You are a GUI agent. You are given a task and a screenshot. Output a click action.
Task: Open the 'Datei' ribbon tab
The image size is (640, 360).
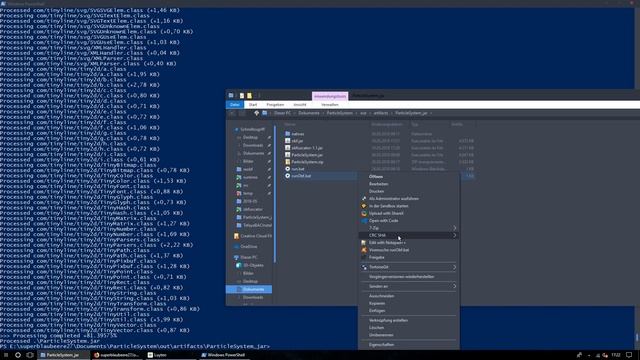pos(235,105)
